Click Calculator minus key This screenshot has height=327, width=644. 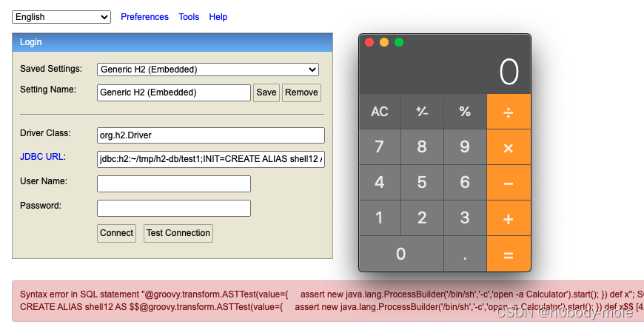tap(509, 183)
